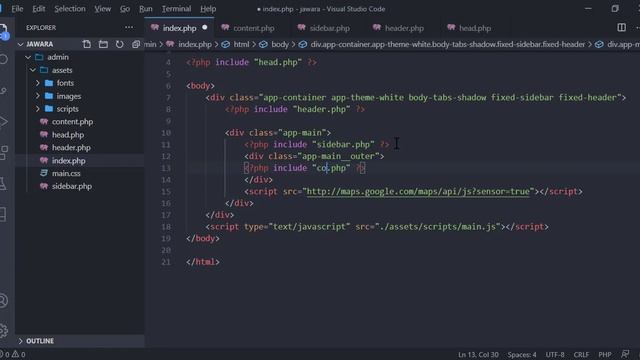Screen dimensions: 640x360
Task: Switch to header.php editor tab
Action: [404, 28]
